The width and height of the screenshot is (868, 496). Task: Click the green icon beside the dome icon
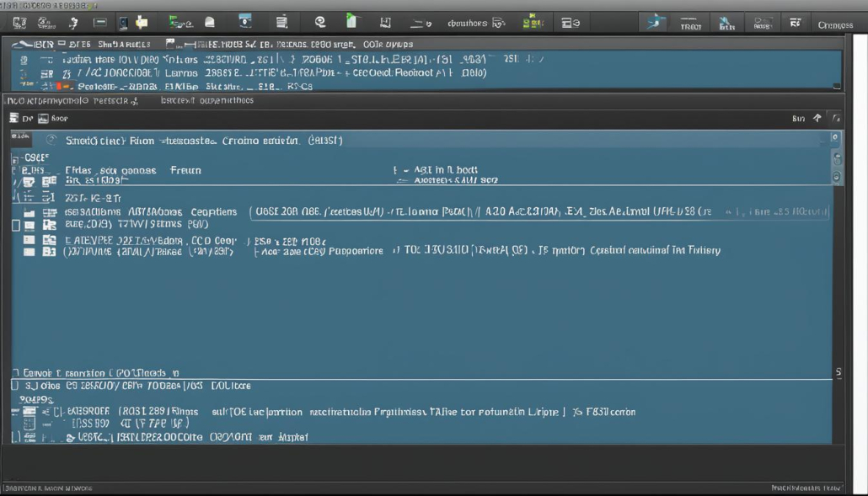[x=179, y=22]
